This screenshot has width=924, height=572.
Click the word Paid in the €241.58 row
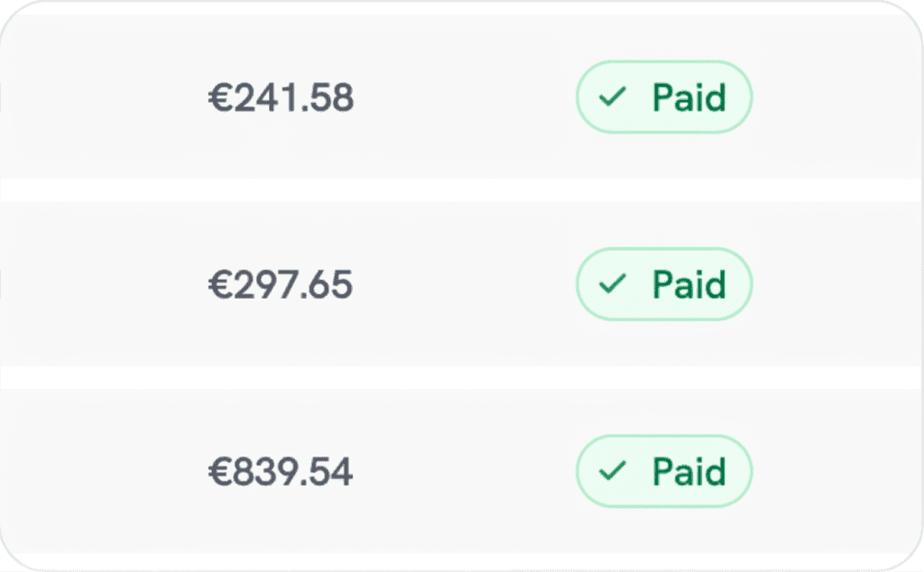pyautogui.click(x=688, y=97)
